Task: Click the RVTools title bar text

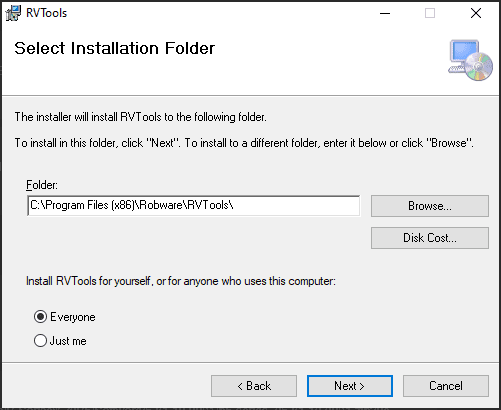Action: 47,13
